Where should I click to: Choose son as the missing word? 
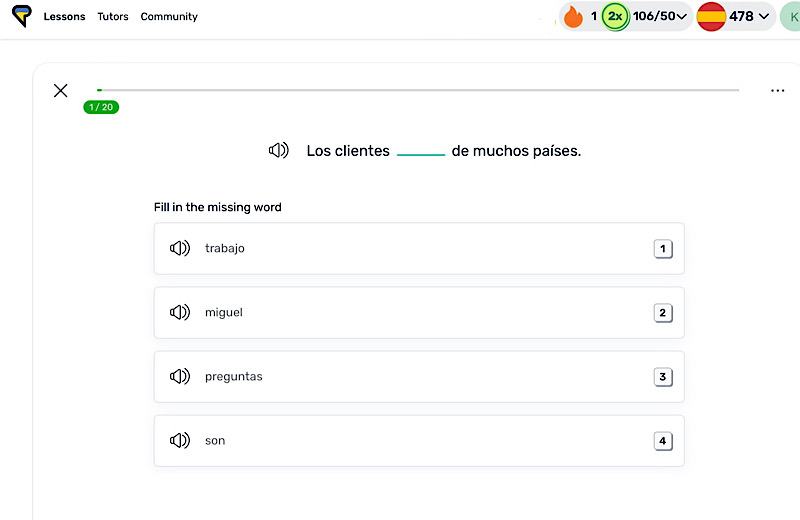(x=419, y=440)
